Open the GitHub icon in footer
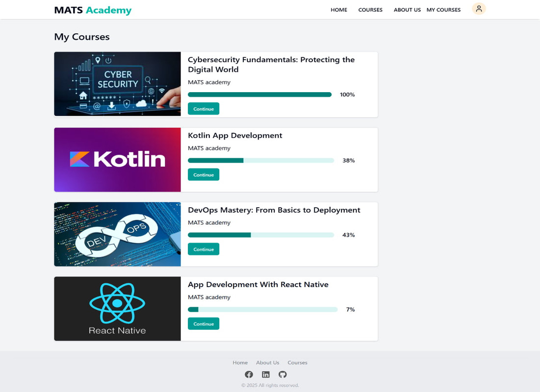This screenshot has height=392, width=540. tap(283, 374)
